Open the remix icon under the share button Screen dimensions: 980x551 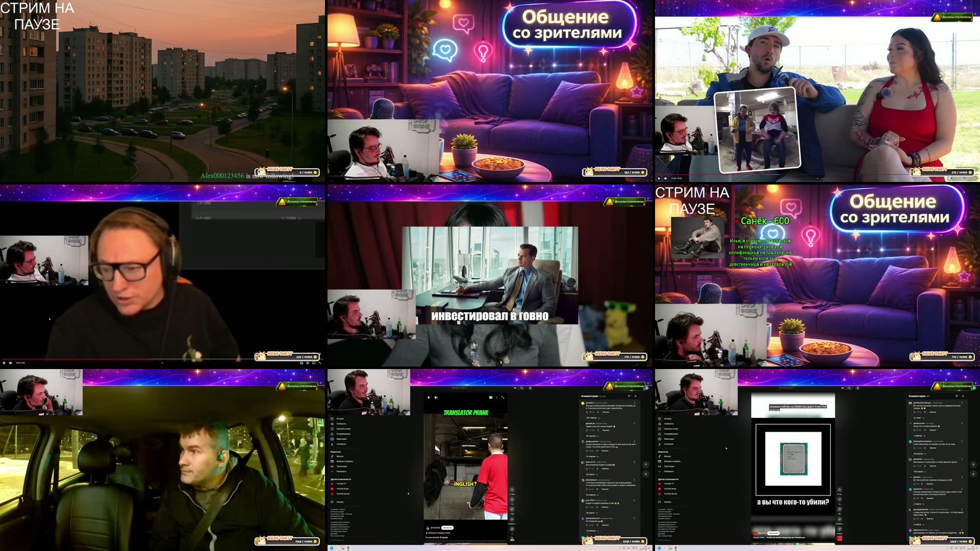512,528
